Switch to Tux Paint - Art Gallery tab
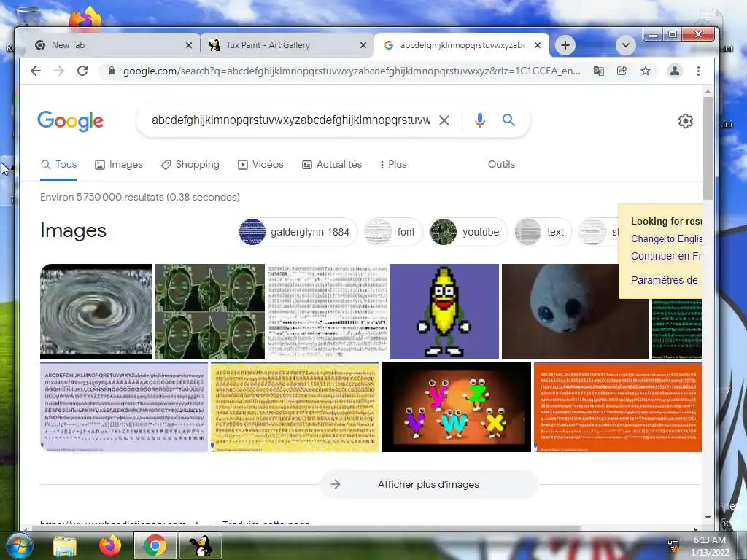This screenshot has height=560, width=747. coord(287,45)
